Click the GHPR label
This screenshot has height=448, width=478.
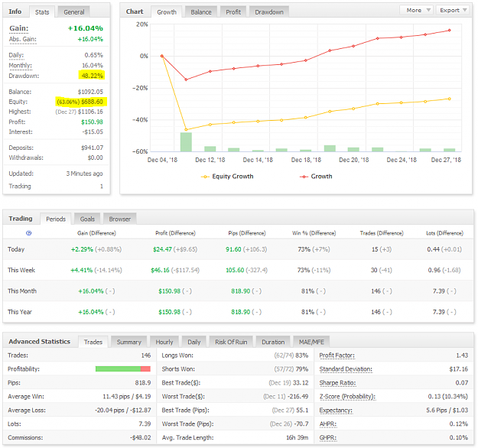(x=327, y=437)
